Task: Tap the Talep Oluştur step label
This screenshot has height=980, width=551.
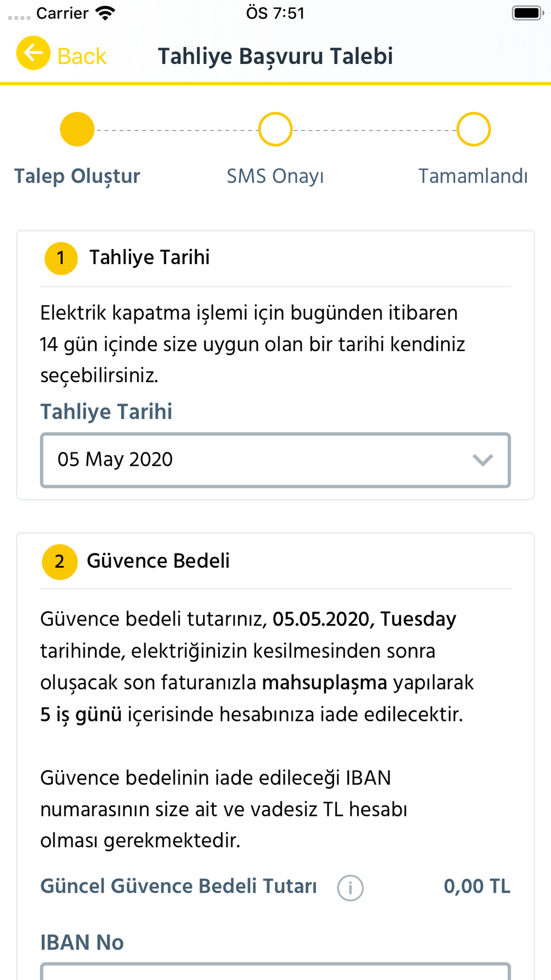Action: click(x=77, y=176)
